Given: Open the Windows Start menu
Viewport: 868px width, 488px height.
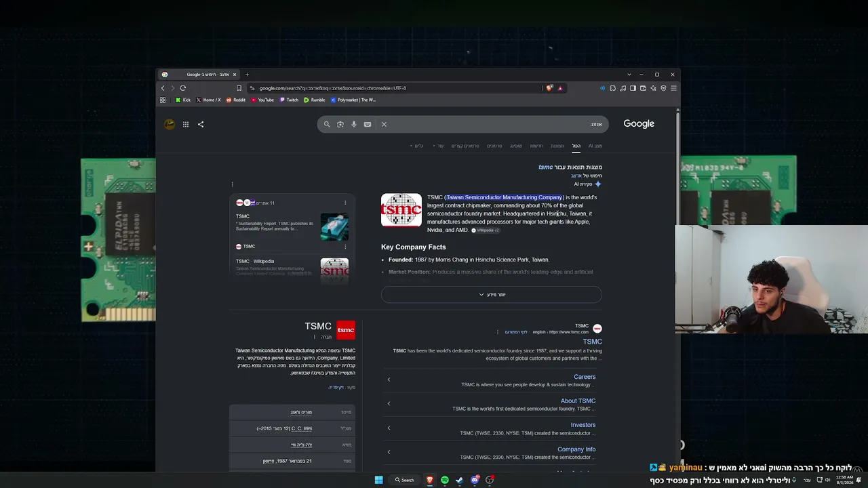Looking at the screenshot, I should pos(379,480).
